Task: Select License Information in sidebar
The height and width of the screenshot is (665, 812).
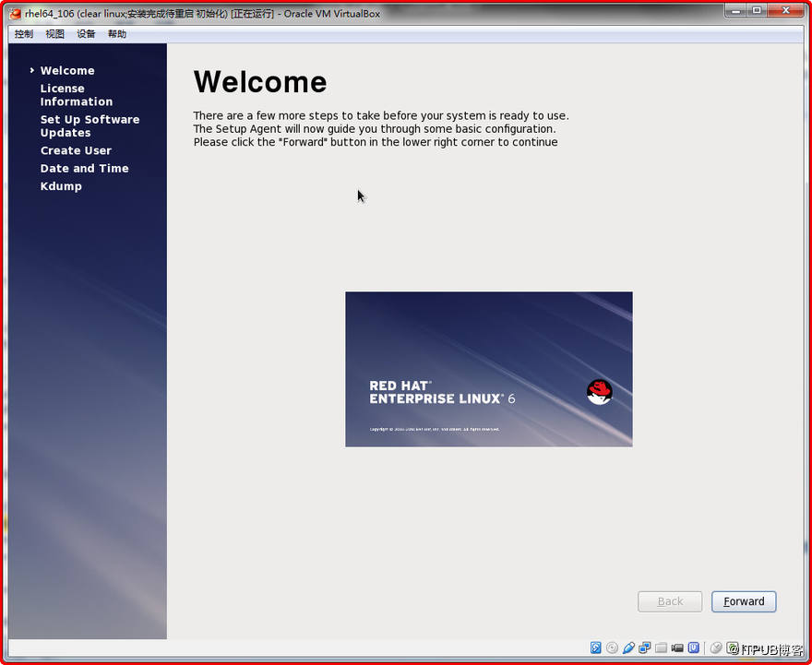Action: click(77, 95)
